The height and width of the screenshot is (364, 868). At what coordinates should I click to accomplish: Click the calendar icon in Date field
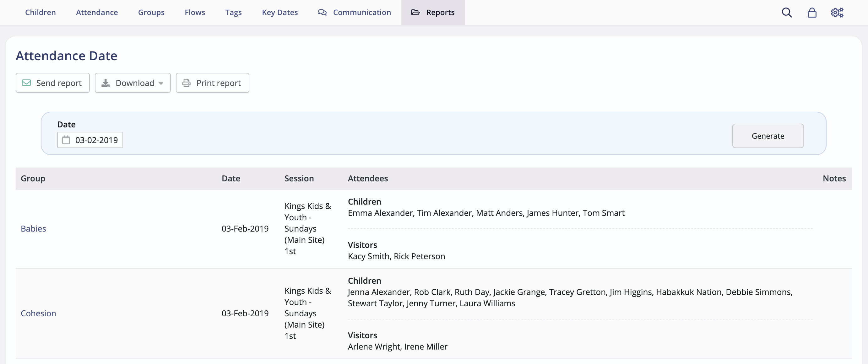pyautogui.click(x=66, y=140)
